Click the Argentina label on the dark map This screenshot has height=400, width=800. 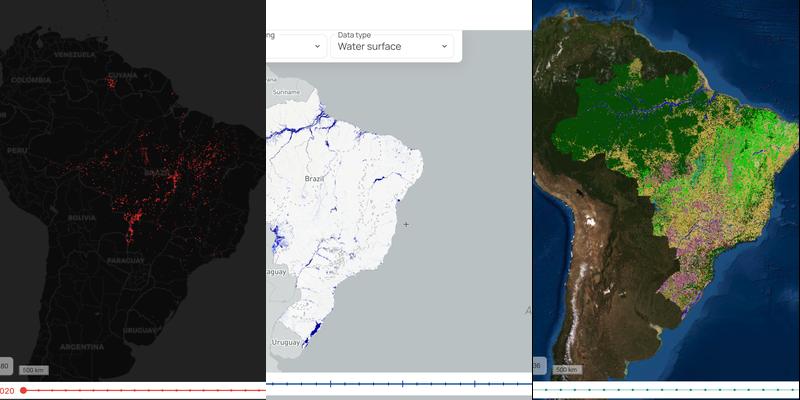tap(82, 346)
